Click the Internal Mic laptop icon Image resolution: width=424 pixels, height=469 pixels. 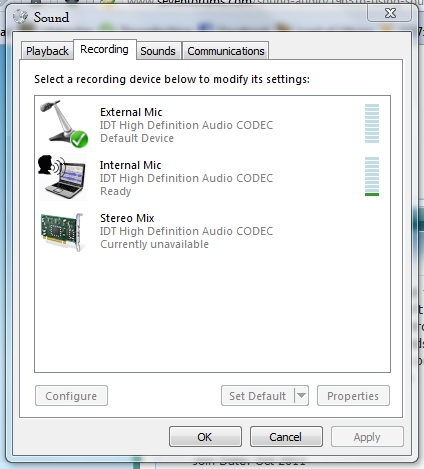coord(62,177)
